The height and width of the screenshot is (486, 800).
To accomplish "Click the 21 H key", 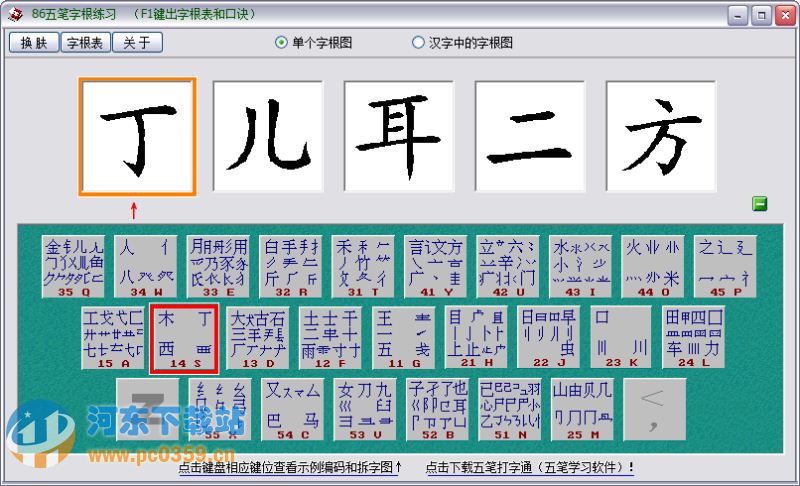I will [x=476, y=338].
